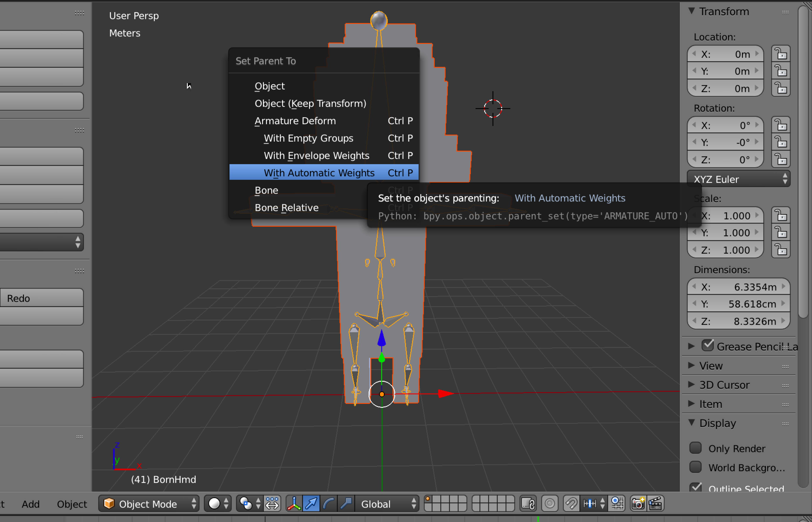Enable the Only Render checkbox

click(x=695, y=448)
